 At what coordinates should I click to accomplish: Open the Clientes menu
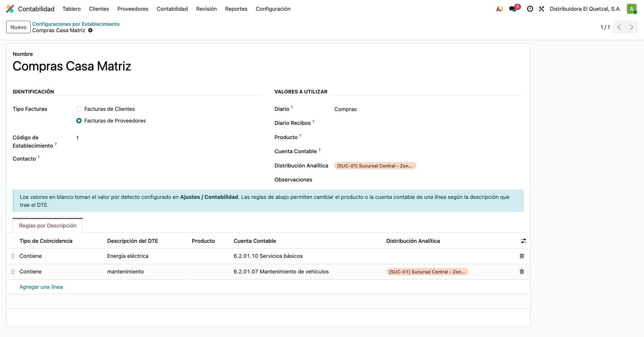99,9
